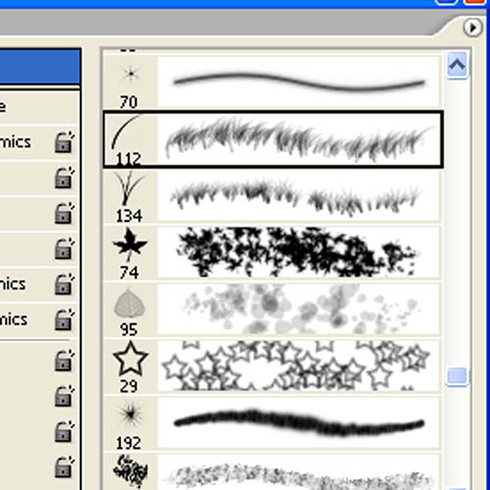The image size is (490, 490).
Task: Select the curved grass blade tip 112
Action: (x=127, y=132)
